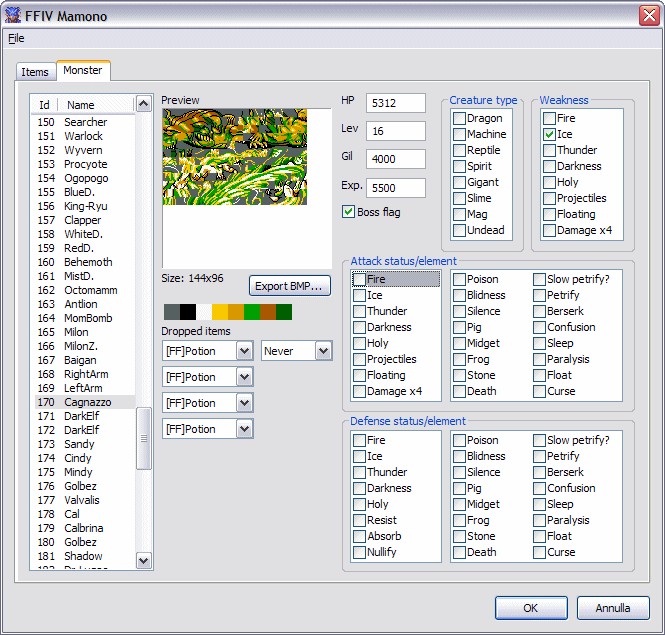Open the File menu
Screen dimensions: 665x635
tap(16, 38)
